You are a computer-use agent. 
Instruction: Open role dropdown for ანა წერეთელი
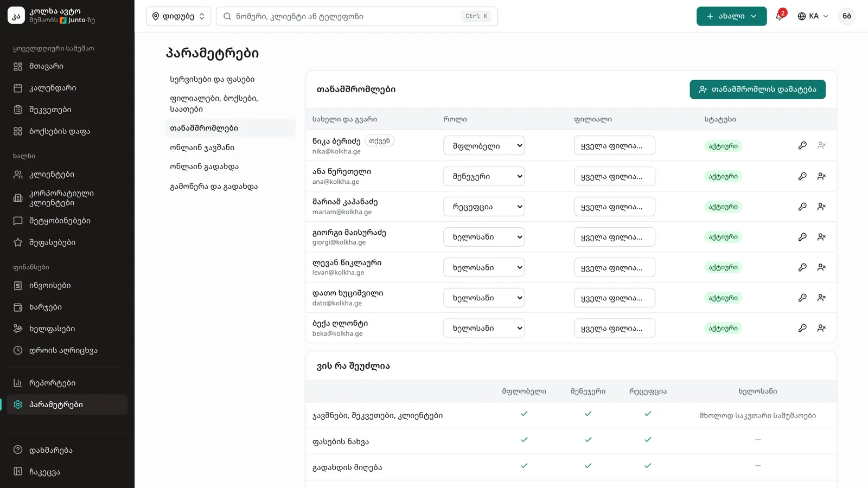484,176
